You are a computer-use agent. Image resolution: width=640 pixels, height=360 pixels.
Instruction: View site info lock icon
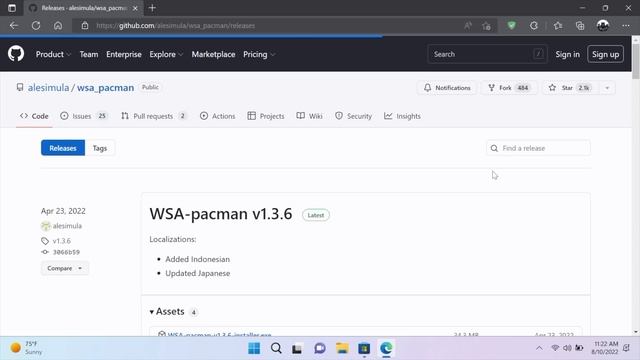pyautogui.click(x=84, y=25)
